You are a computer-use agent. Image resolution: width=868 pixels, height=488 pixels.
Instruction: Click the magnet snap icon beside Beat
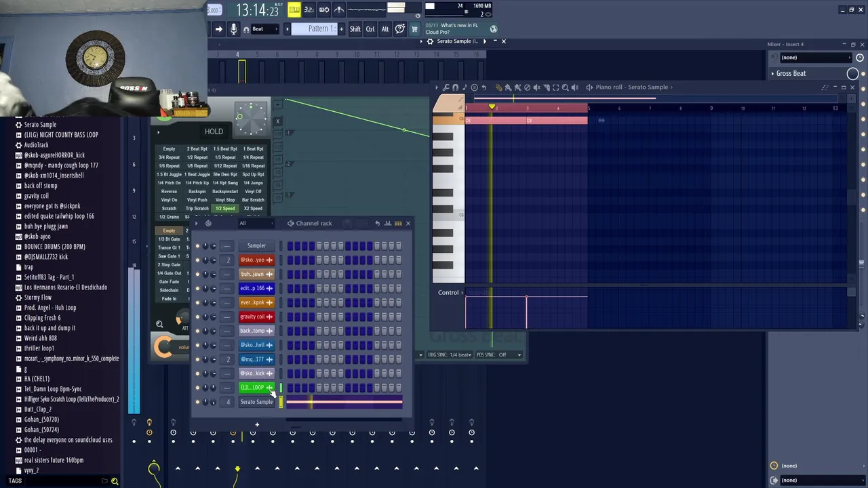pos(245,29)
